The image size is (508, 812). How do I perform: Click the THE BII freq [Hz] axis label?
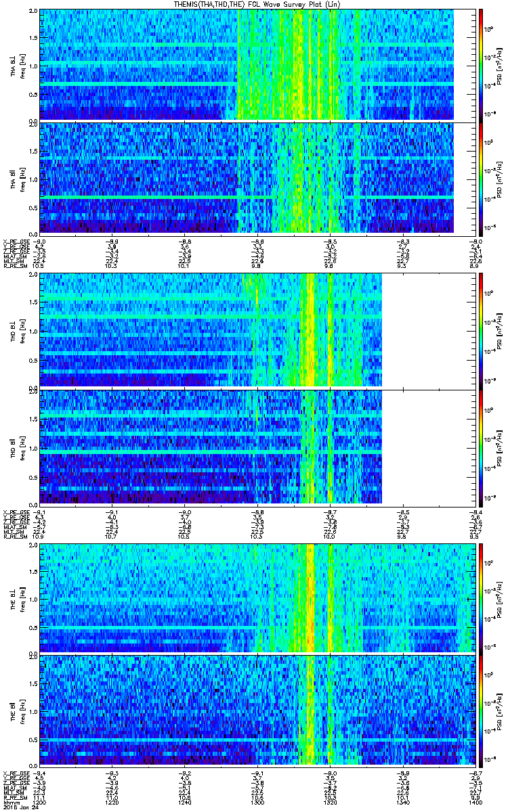pos(22,711)
